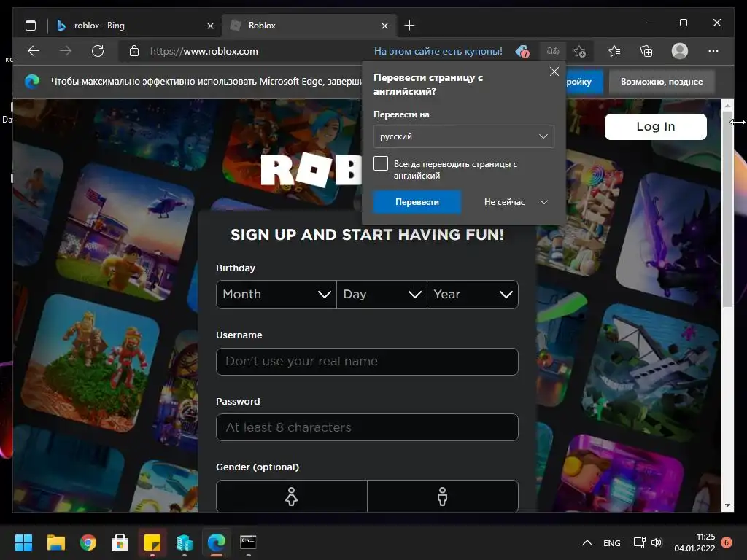Viewport: 747px width, 560px height.
Task: Close the Roblox tab
Action: tap(384, 26)
